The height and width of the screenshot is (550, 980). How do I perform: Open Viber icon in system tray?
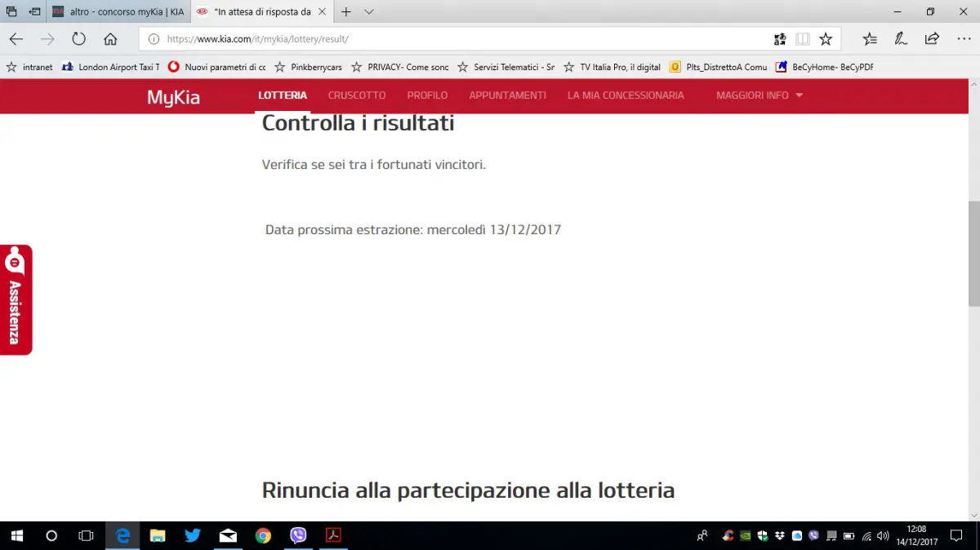tap(814, 536)
